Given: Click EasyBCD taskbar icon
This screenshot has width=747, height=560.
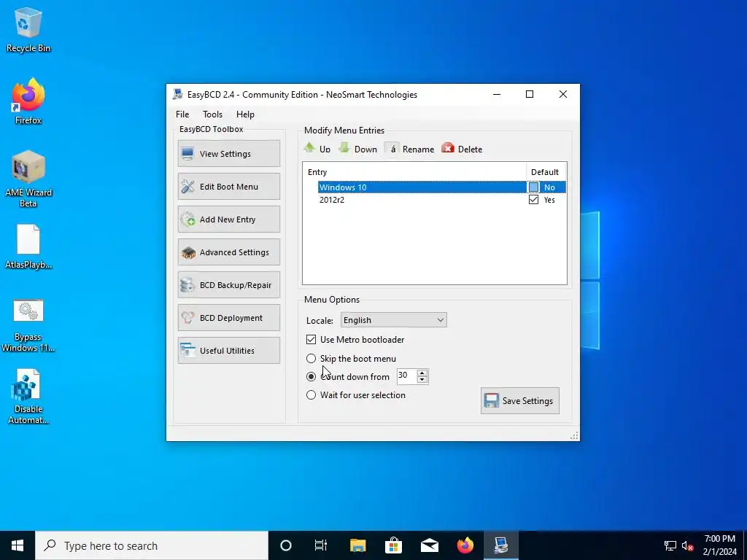Looking at the screenshot, I should pos(500,545).
